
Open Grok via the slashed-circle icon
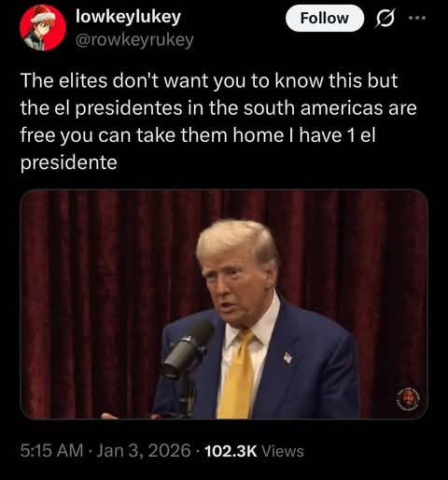pyautogui.click(x=385, y=18)
